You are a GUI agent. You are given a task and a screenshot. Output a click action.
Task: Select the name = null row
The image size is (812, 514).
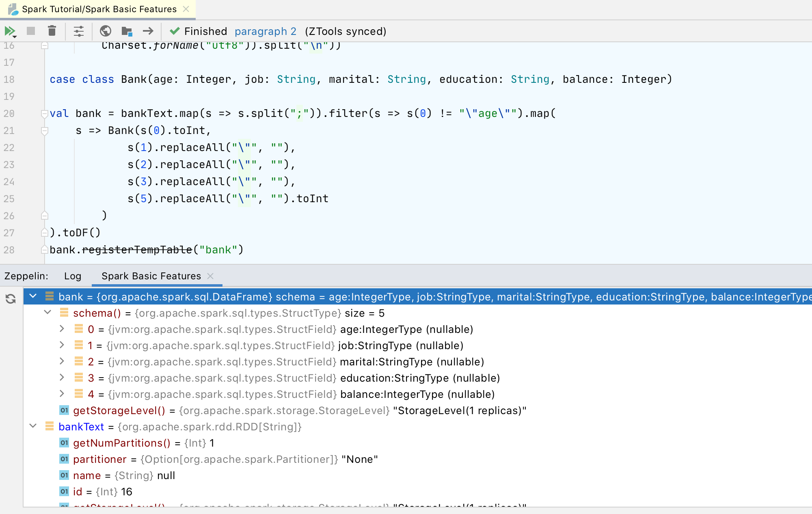click(417, 475)
